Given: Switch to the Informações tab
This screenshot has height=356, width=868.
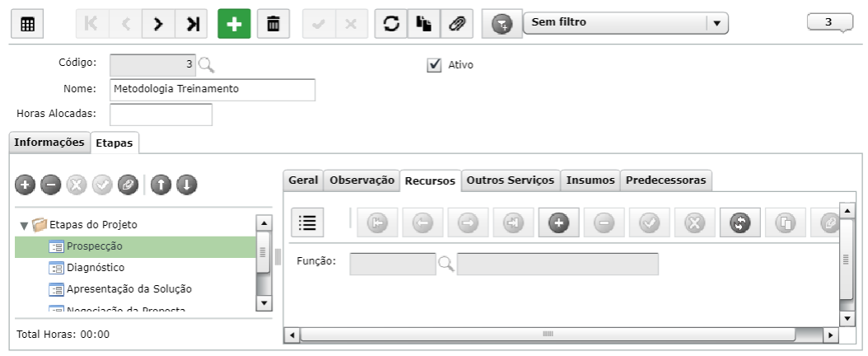Looking at the screenshot, I should tap(49, 143).
